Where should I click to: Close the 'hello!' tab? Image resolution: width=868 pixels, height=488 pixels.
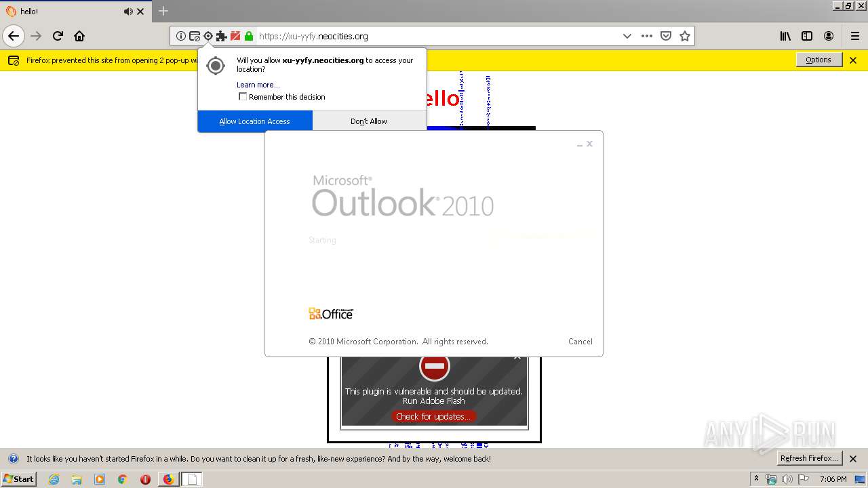tap(140, 12)
